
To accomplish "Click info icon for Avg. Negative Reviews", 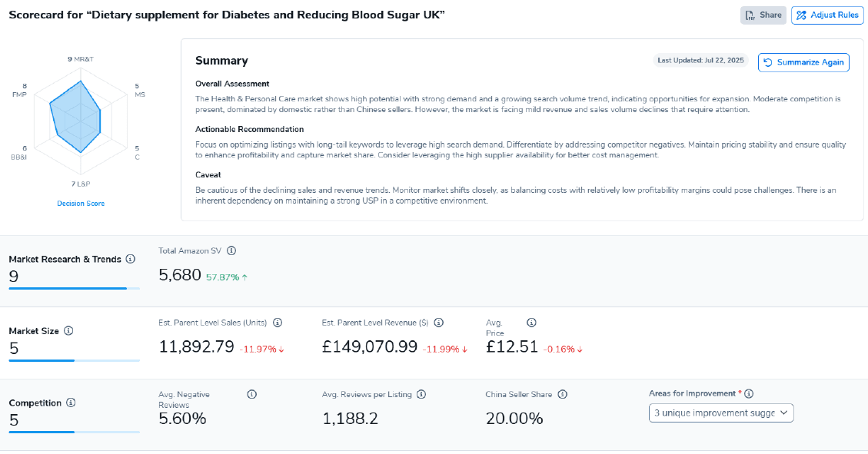I will pyautogui.click(x=251, y=394).
